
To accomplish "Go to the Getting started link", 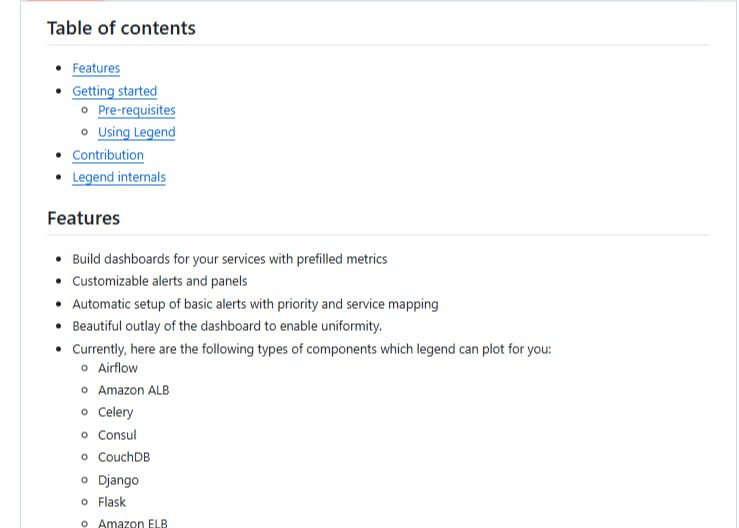I will click(114, 91).
